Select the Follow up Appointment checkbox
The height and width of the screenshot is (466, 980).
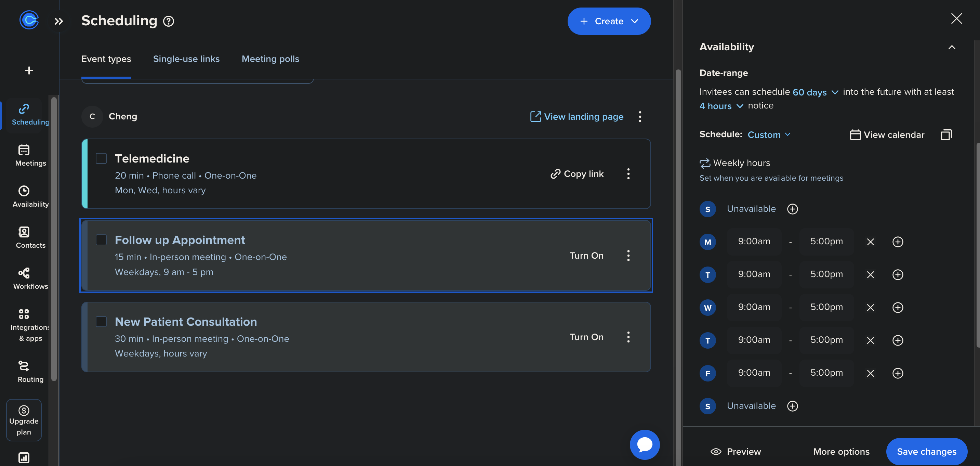[x=101, y=240]
